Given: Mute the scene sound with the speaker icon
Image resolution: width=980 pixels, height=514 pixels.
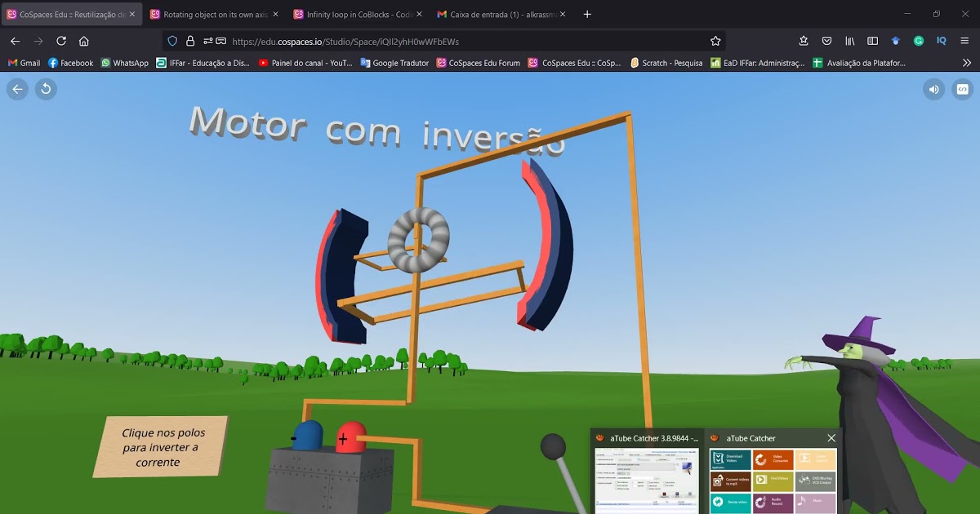Looking at the screenshot, I should (933, 89).
